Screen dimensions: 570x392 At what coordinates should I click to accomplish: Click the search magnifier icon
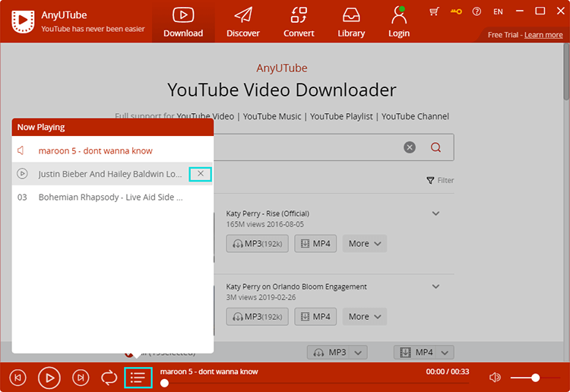click(x=436, y=147)
